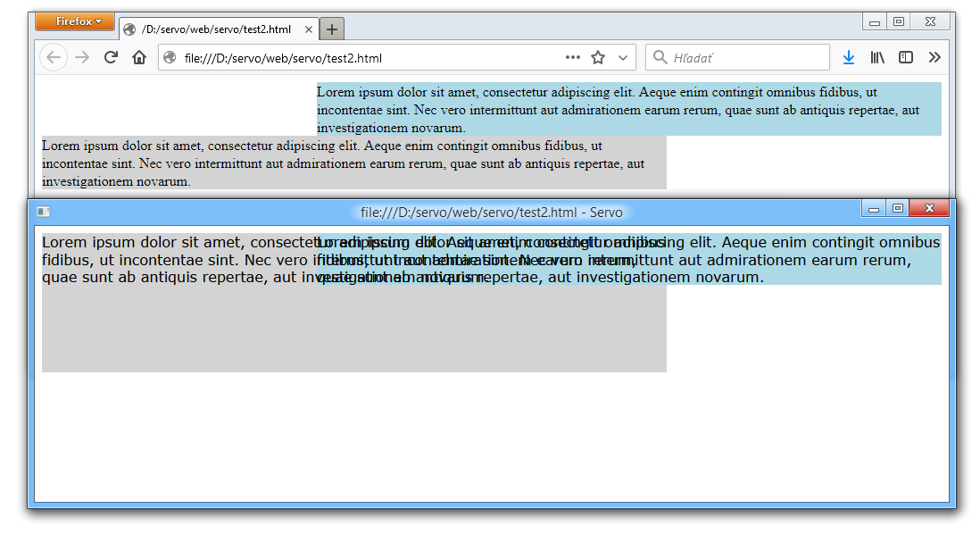This screenshot has height=534, width=980.
Task: Open the Firefox application menu button
Action: tap(75, 21)
